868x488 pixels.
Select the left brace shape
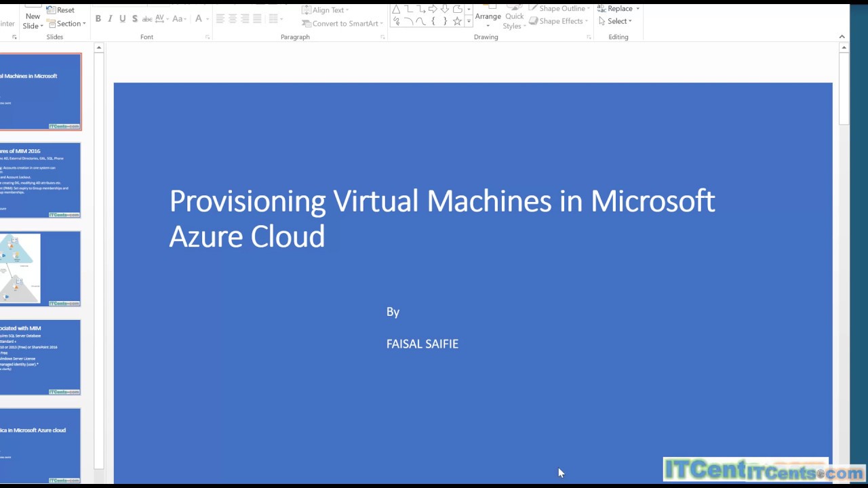(433, 21)
